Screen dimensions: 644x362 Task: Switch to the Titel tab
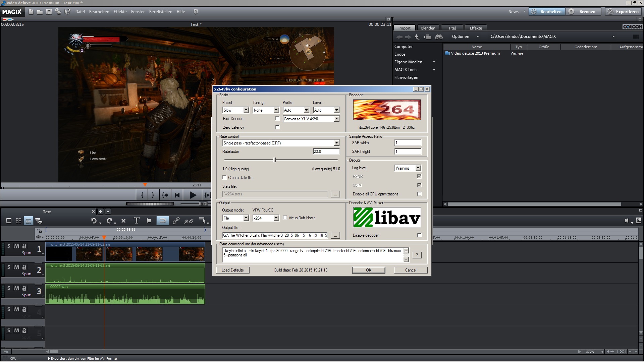[452, 28]
